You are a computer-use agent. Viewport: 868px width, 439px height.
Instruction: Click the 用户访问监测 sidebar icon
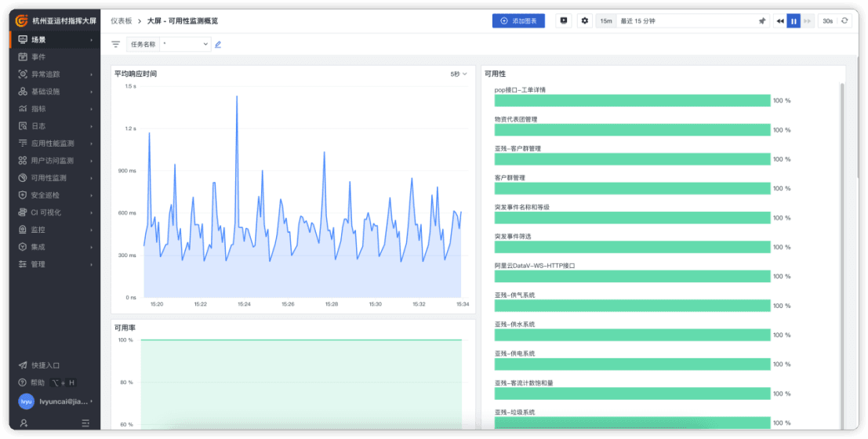(23, 161)
